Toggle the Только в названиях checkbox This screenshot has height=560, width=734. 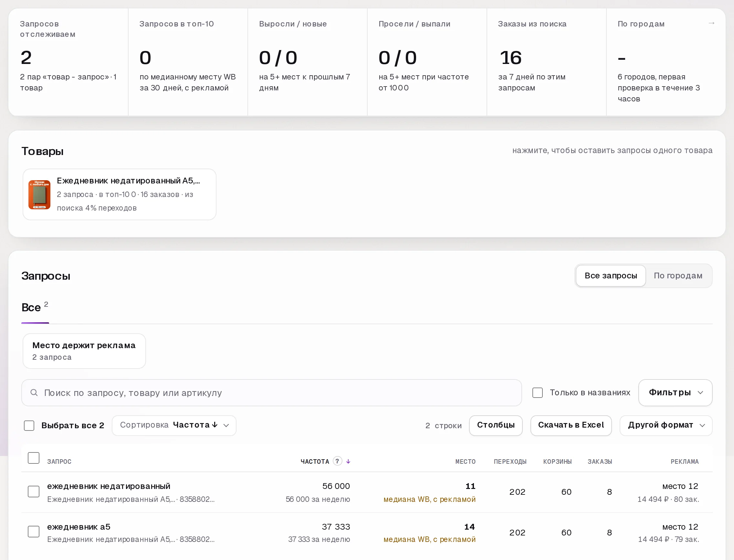coord(538,393)
